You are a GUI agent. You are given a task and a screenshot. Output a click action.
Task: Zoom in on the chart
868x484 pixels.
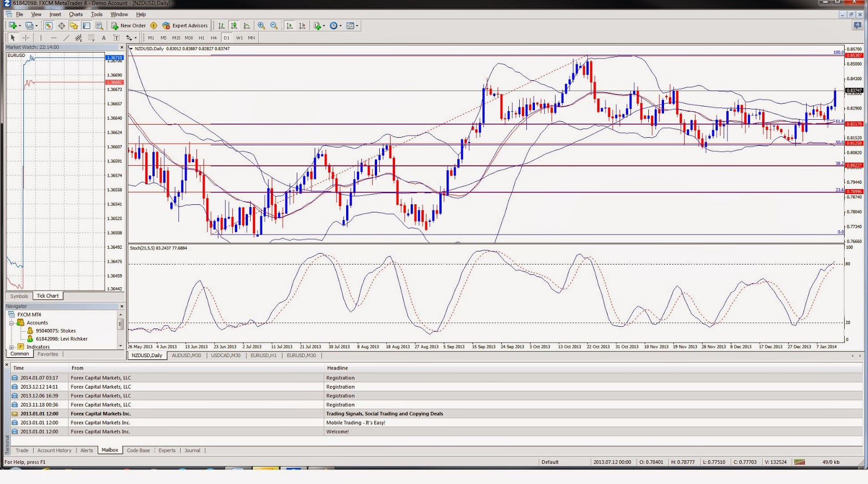261,25
